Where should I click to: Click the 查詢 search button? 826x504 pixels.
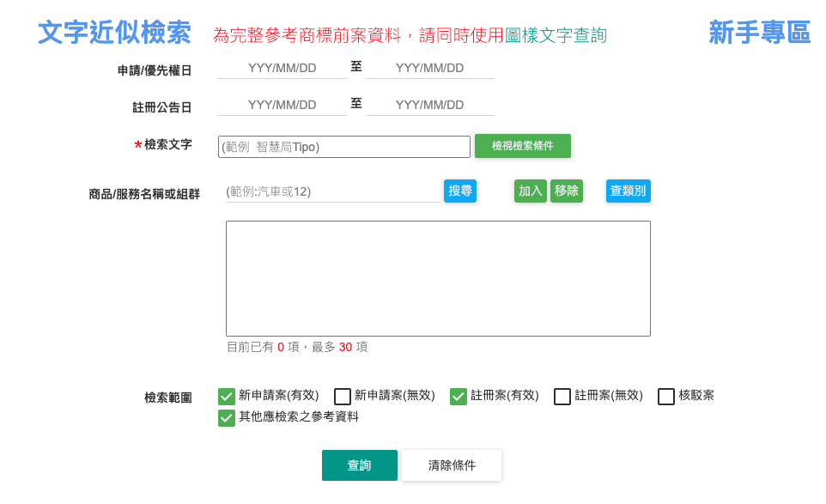(359, 465)
